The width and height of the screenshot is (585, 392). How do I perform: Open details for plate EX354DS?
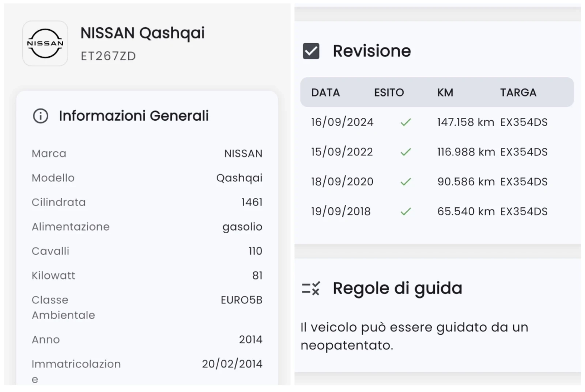524,122
